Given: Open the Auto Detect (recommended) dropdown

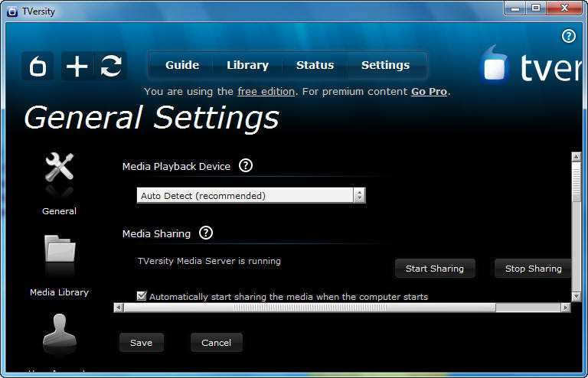Looking at the screenshot, I should [x=251, y=195].
